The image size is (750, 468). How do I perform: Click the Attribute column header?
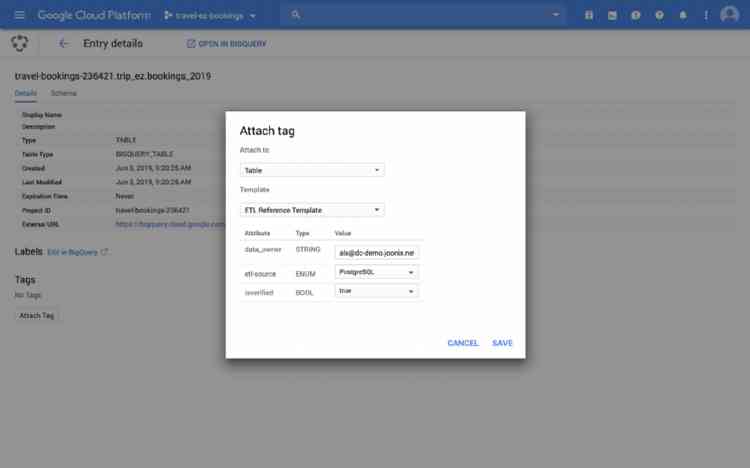[257, 233]
